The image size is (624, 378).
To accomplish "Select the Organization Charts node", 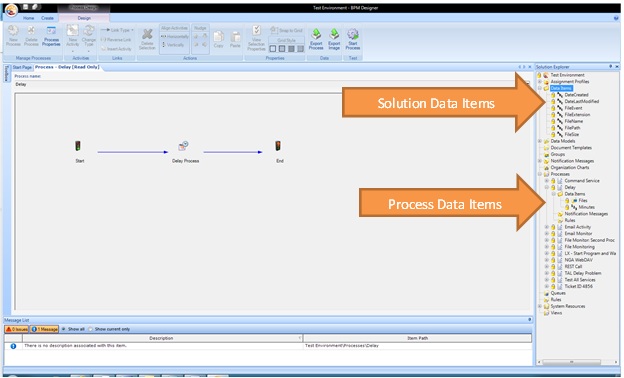I will (569, 168).
